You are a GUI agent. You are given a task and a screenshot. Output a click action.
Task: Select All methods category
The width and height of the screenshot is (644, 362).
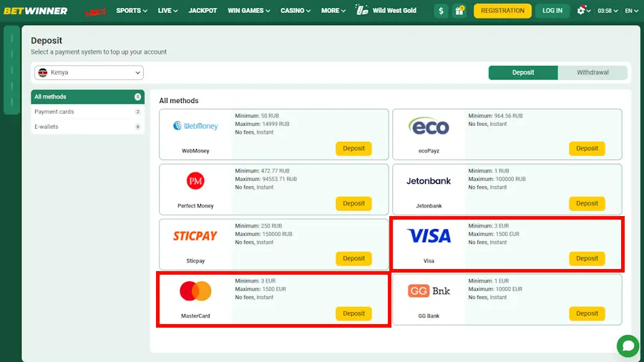tap(87, 97)
